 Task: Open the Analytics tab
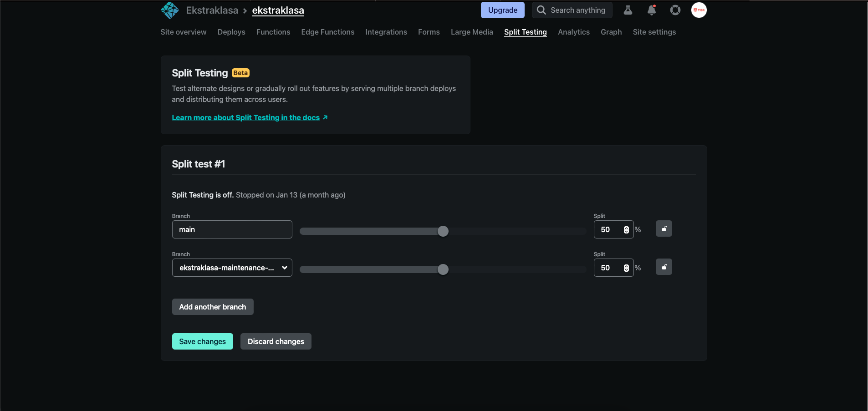pos(574,32)
